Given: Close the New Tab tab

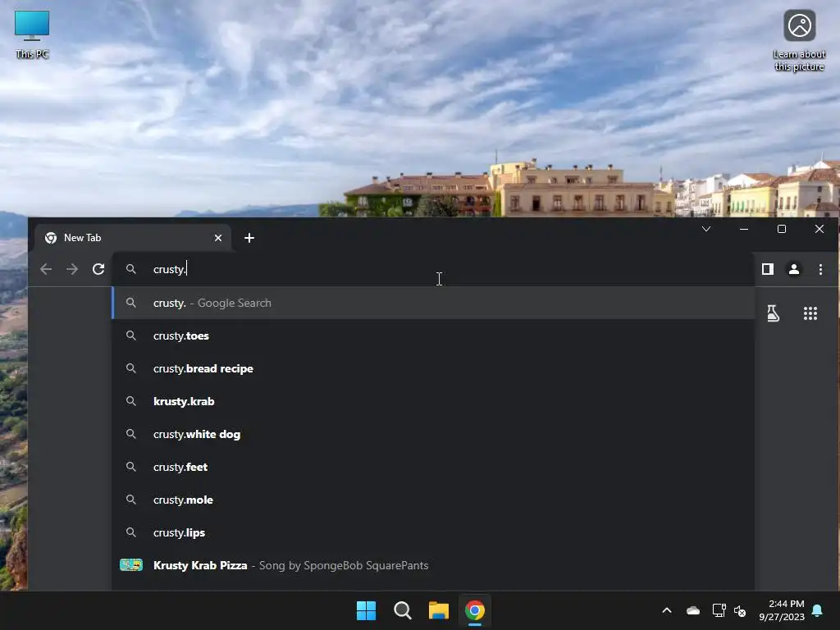Looking at the screenshot, I should (x=218, y=238).
